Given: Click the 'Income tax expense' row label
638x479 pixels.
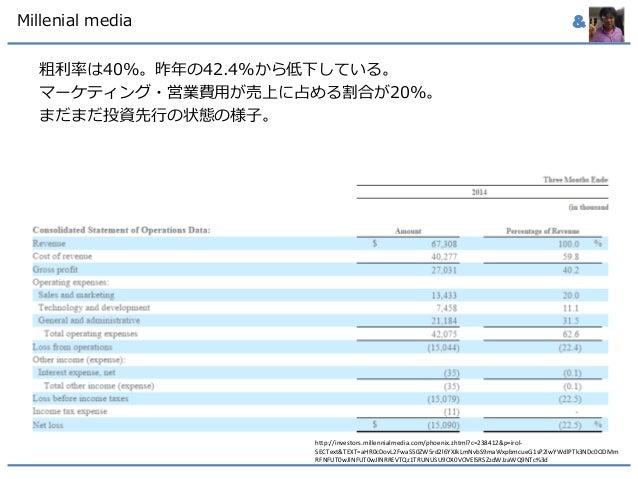Looking at the screenshot, I should (70, 411).
